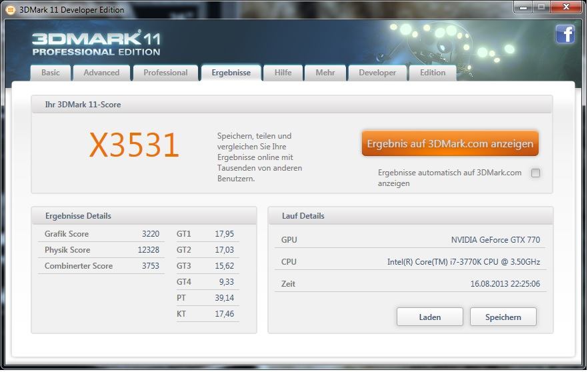Viewport: 588px width, 372px height.
Task: Click the 3DMark 11 Professional Edition logo
Action: coord(96,43)
